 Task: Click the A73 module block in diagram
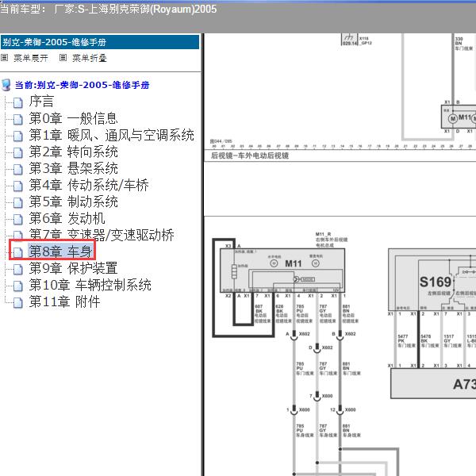(433, 383)
